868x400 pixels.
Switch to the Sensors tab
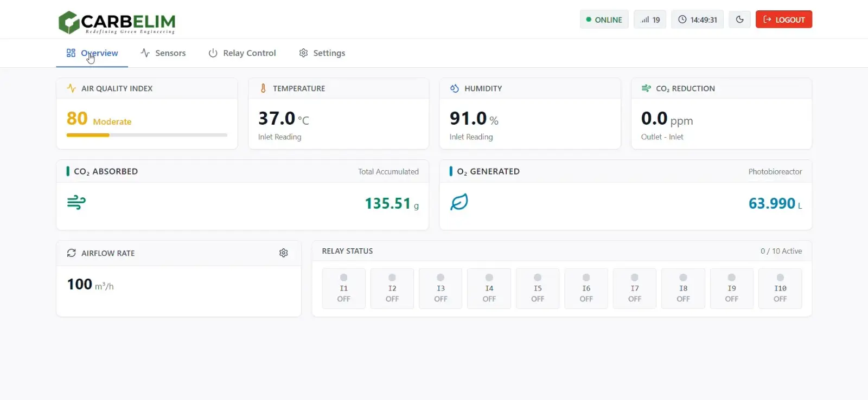[x=163, y=53]
